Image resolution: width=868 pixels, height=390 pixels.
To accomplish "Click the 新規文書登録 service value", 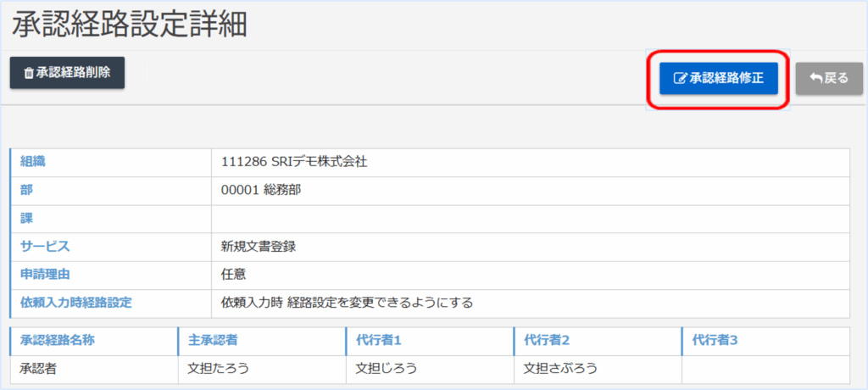I will coord(259,247).
